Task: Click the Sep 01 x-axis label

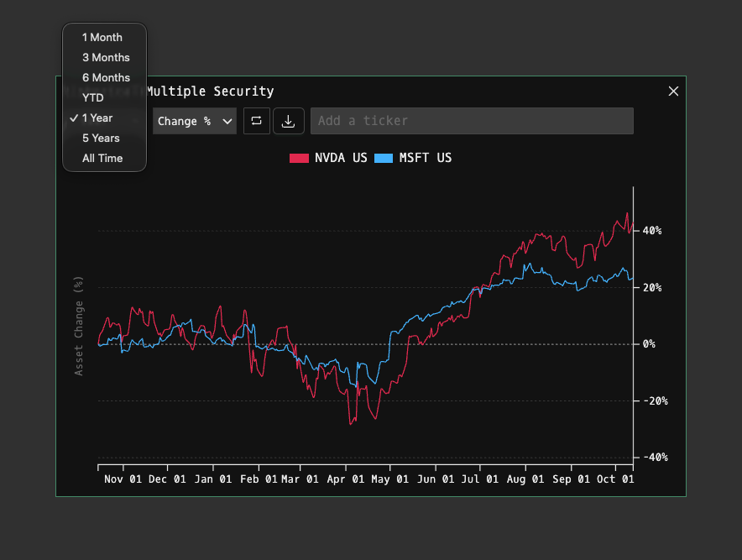Action: pos(571,479)
